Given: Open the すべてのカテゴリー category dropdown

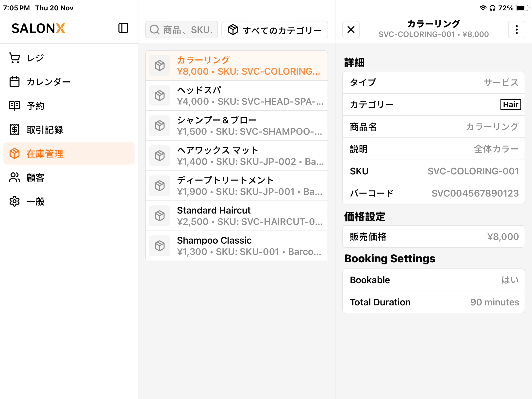Looking at the screenshot, I should pos(275,30).
